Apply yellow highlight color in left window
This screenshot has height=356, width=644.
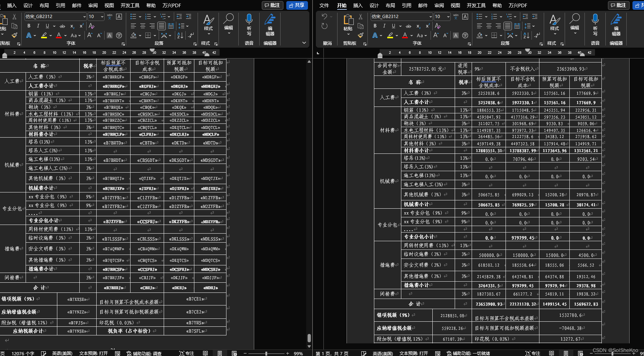44,35
